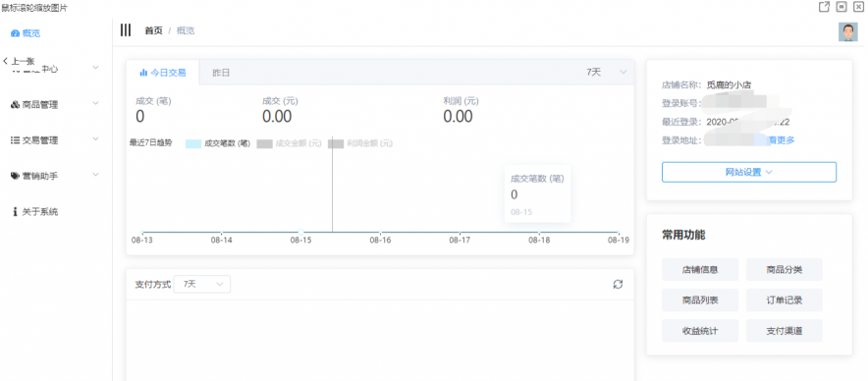Expand the 营销助手 menu chevron

[96, 175]
